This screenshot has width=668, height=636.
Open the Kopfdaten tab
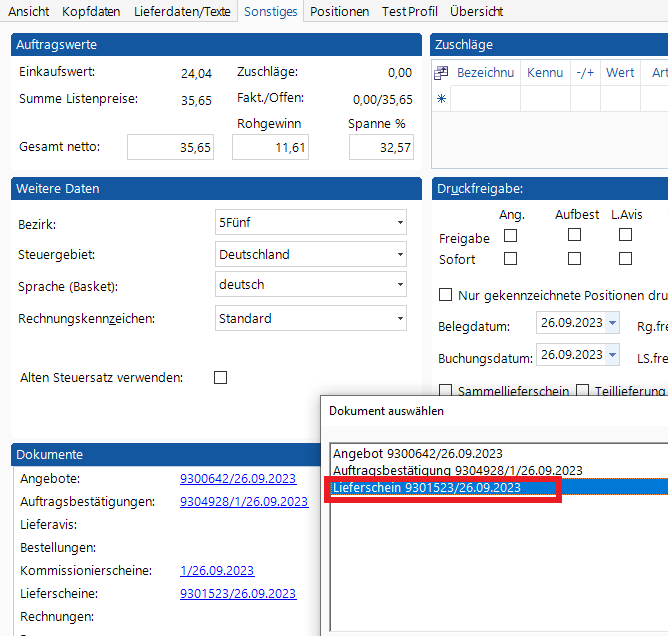point(91,12)
